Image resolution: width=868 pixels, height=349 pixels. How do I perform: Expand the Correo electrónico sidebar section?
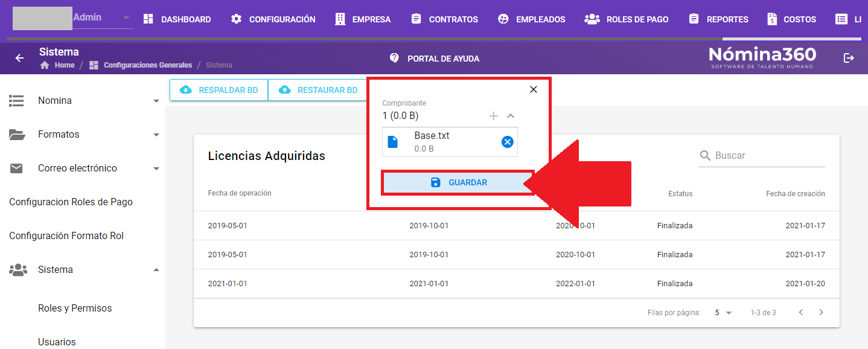tap(82, 168)
